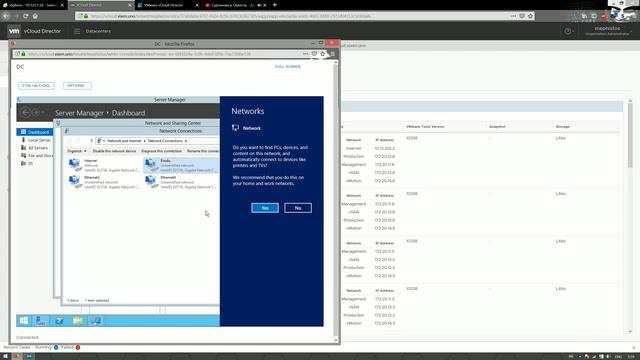The image size is (640, 360).
Task: Open the console Options button
Action: coord(77,86)
